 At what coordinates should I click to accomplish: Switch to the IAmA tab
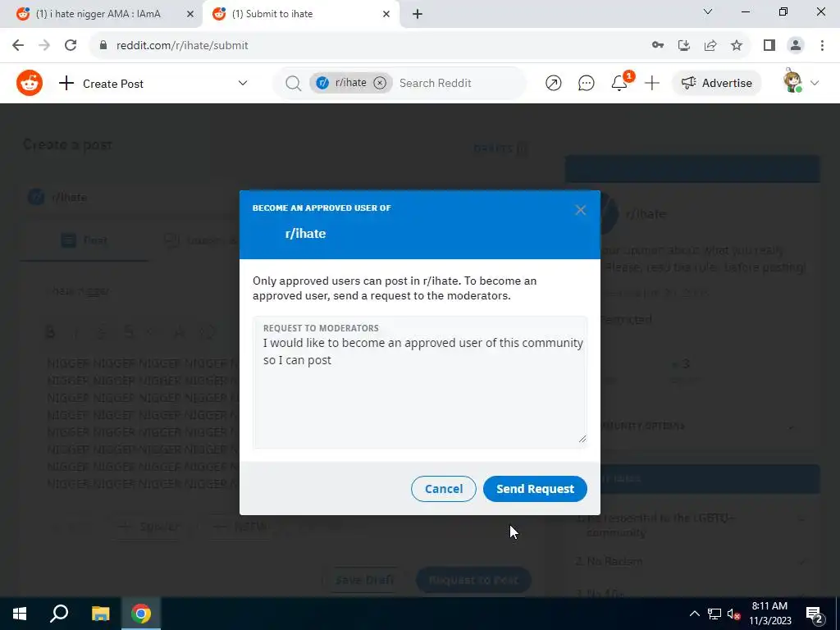[x=99, y=14]
